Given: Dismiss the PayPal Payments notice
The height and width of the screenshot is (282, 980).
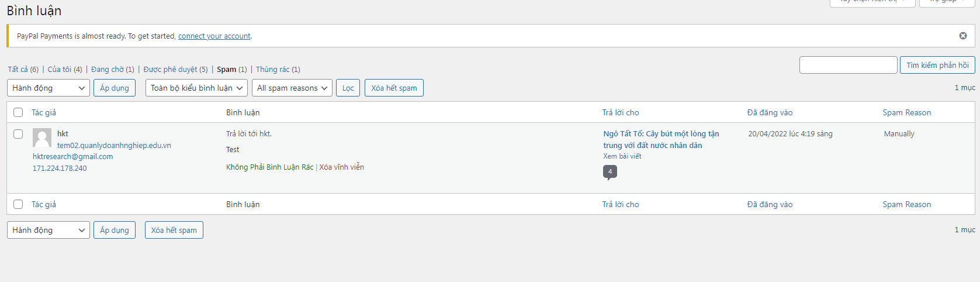Looking at the screenshot, I should coord(962,36).
